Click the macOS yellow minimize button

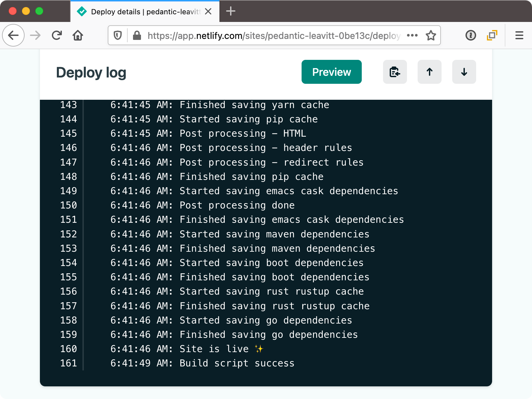(x=26, y=11)
